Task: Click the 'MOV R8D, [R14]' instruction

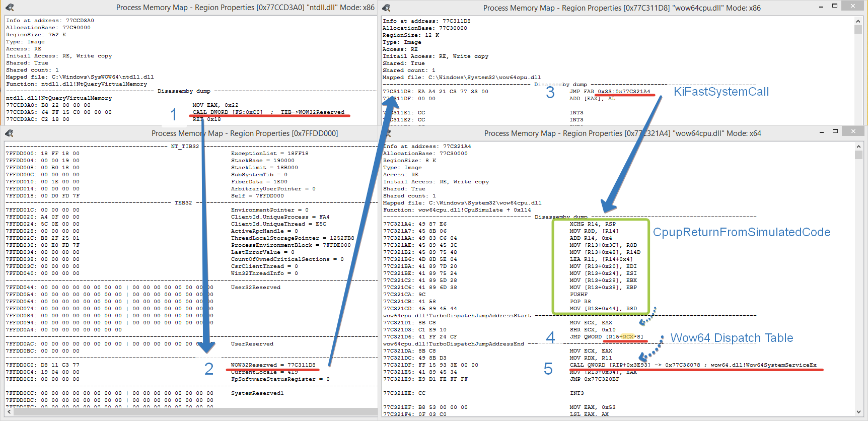Action: [594, 231]
